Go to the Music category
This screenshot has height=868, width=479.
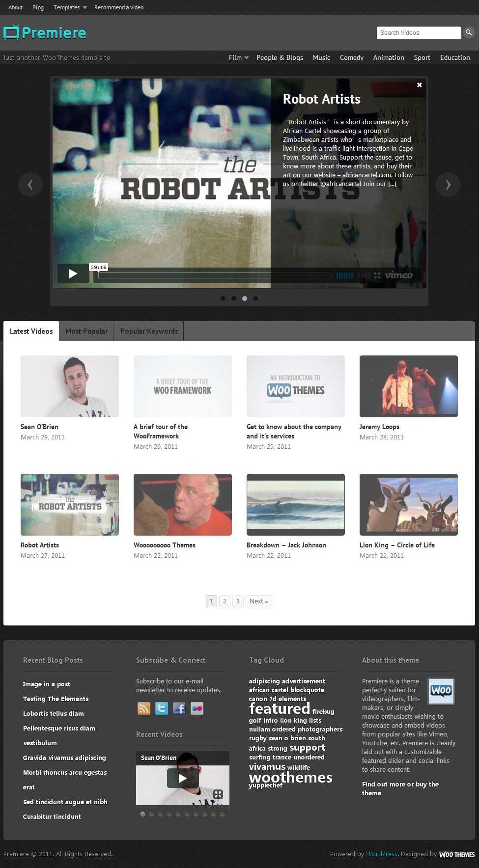(x=321, y=57)
